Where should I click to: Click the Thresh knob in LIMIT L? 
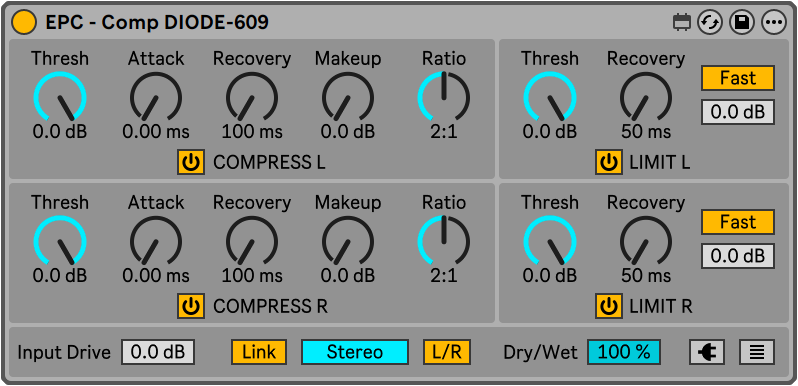550,97
